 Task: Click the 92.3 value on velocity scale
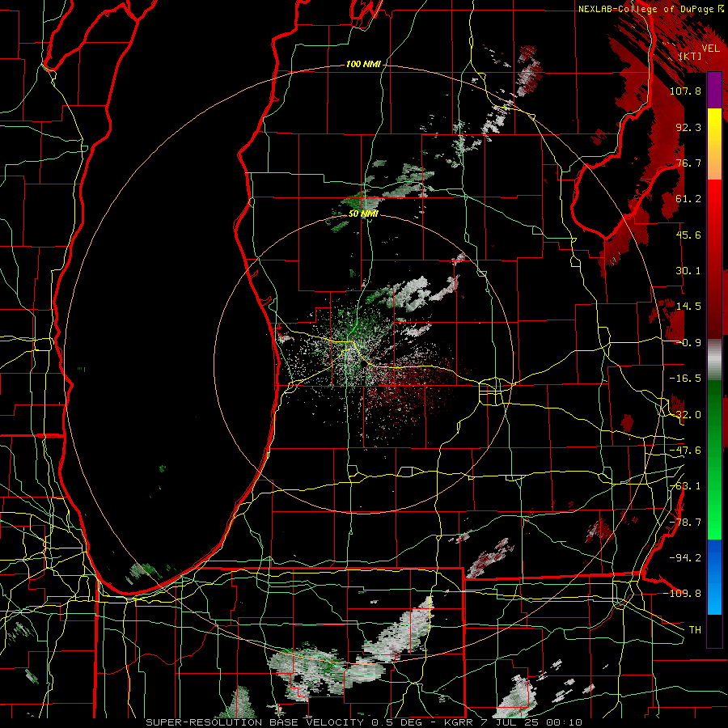[688, 127]
